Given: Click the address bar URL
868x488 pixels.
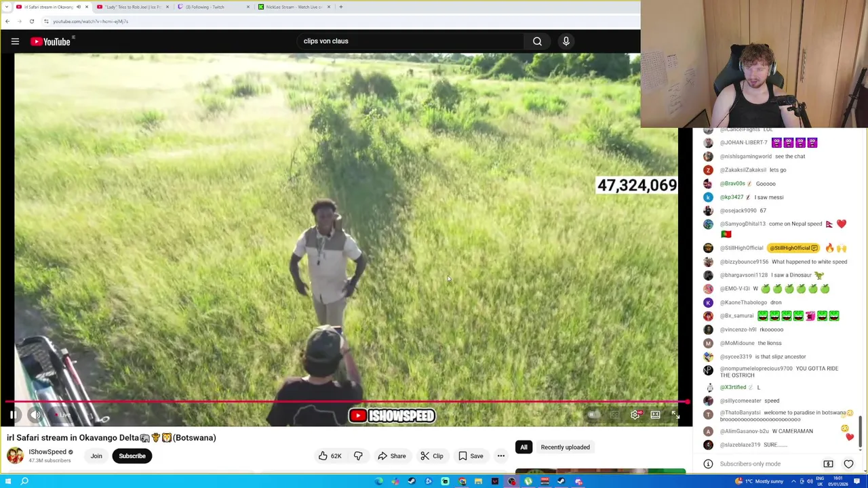Looking at the screenshot, I should [90, 21].
